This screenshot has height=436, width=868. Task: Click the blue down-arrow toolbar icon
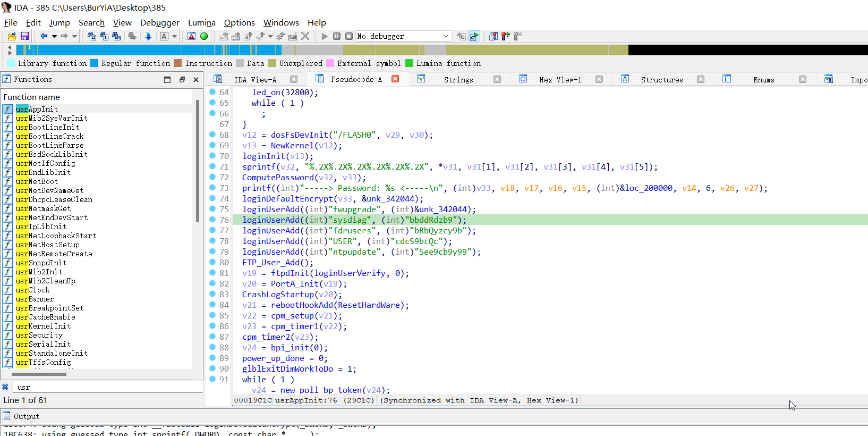click(x=148, y=36)
